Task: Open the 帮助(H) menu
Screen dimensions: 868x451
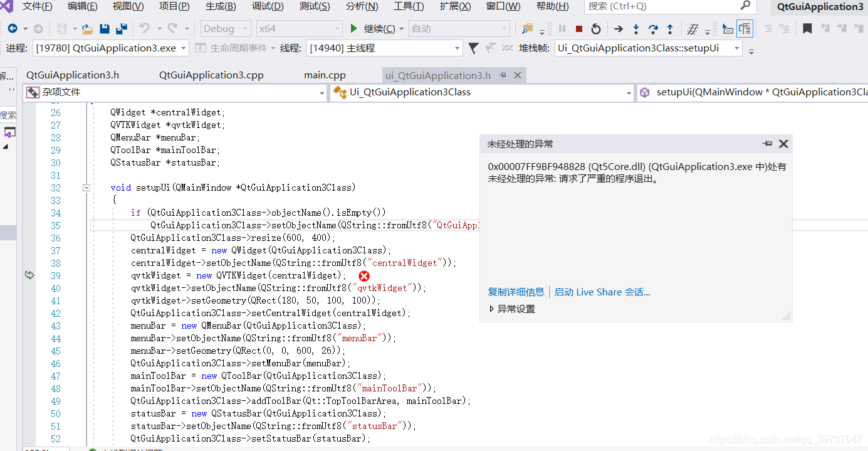Action: click(x=553, y=6)
